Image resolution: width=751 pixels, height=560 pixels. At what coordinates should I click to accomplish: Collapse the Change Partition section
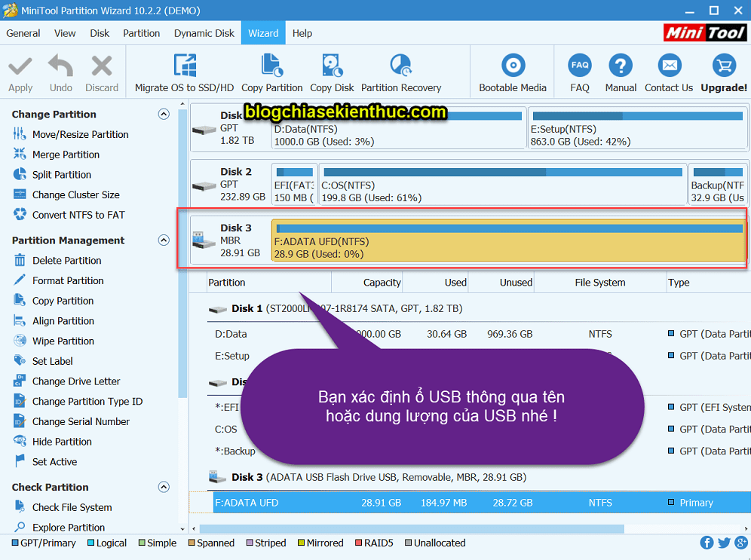pos(164,114)
